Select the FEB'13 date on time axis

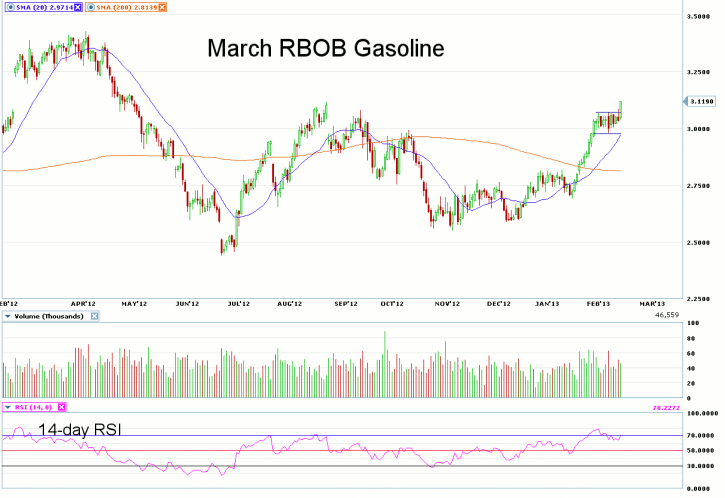598,302
